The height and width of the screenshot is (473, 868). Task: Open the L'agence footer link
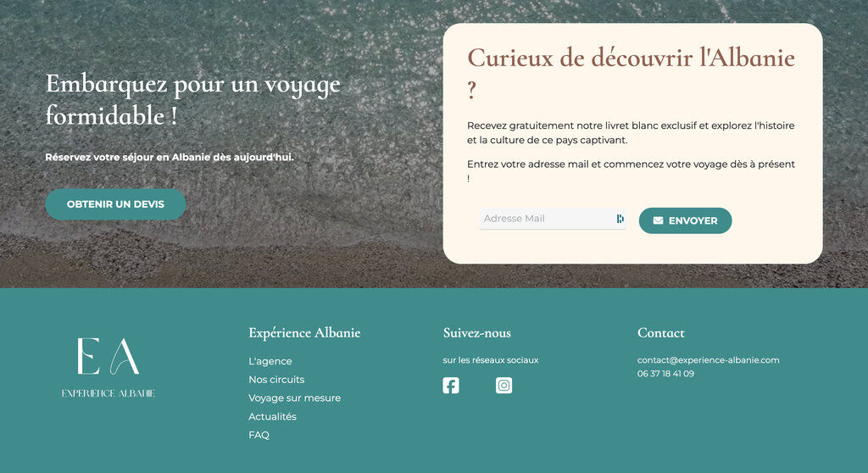click(x=270, y=361)
